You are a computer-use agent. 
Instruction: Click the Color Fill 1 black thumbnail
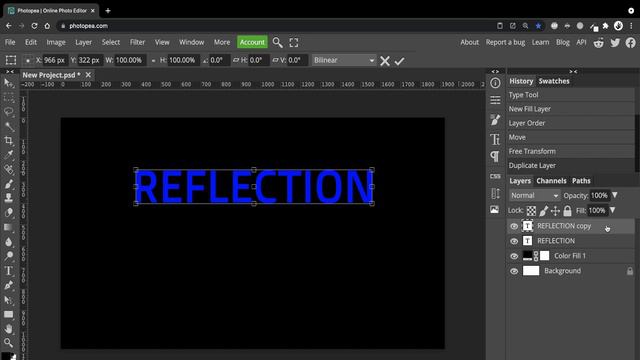527,256
